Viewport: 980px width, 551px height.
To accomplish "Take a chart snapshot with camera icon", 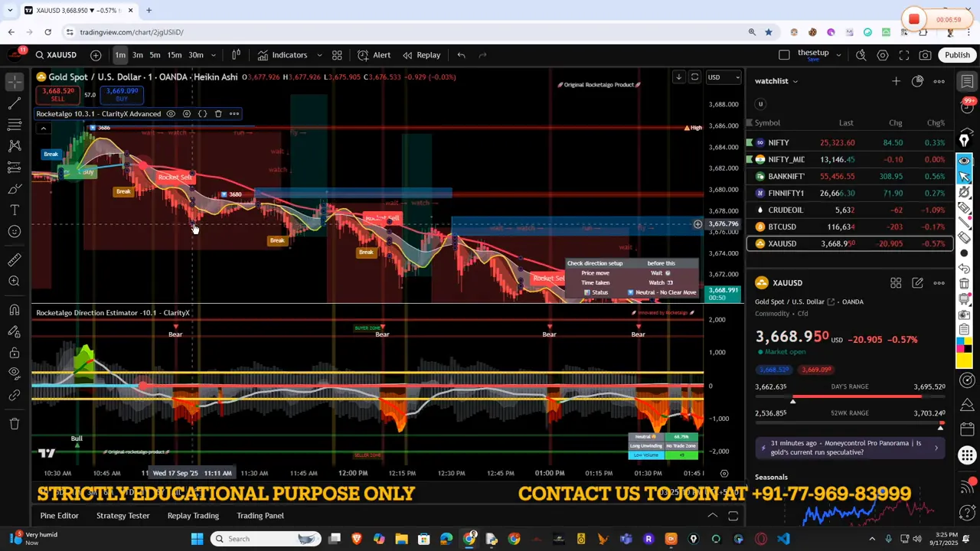I will pyautogui.click(x=926, y=55).
